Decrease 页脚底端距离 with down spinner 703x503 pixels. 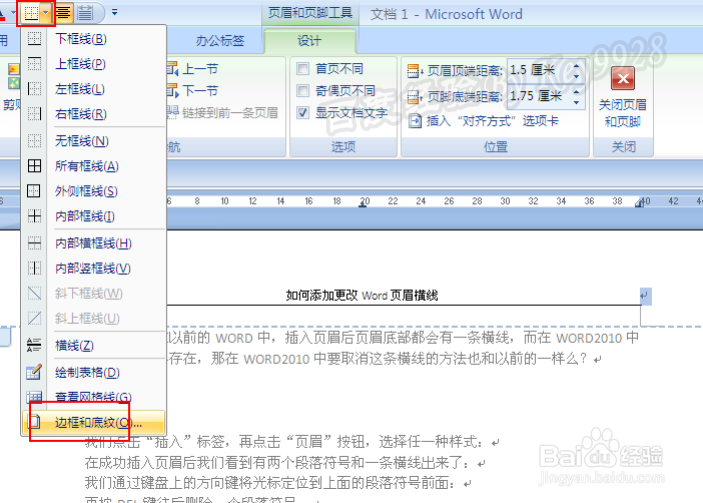click(x=577, y=103)
